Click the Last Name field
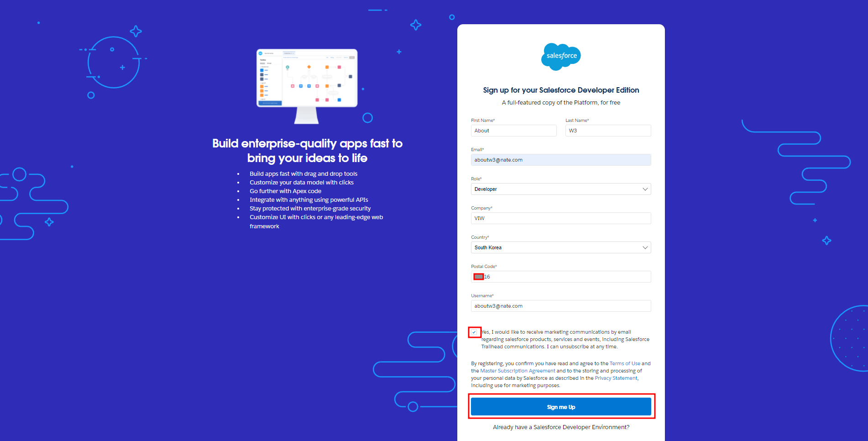868x441 pixels. click(608, 131)
